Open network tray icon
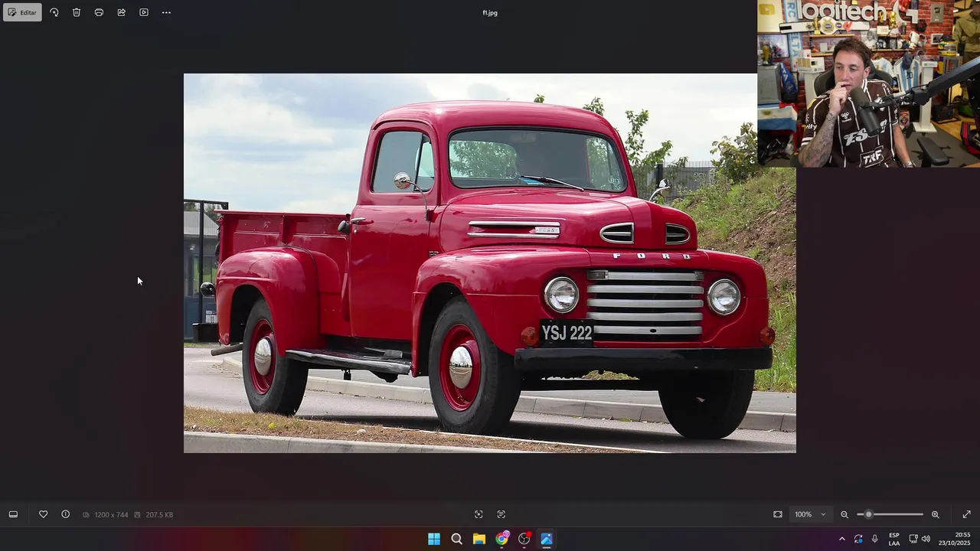 point(913,539)
